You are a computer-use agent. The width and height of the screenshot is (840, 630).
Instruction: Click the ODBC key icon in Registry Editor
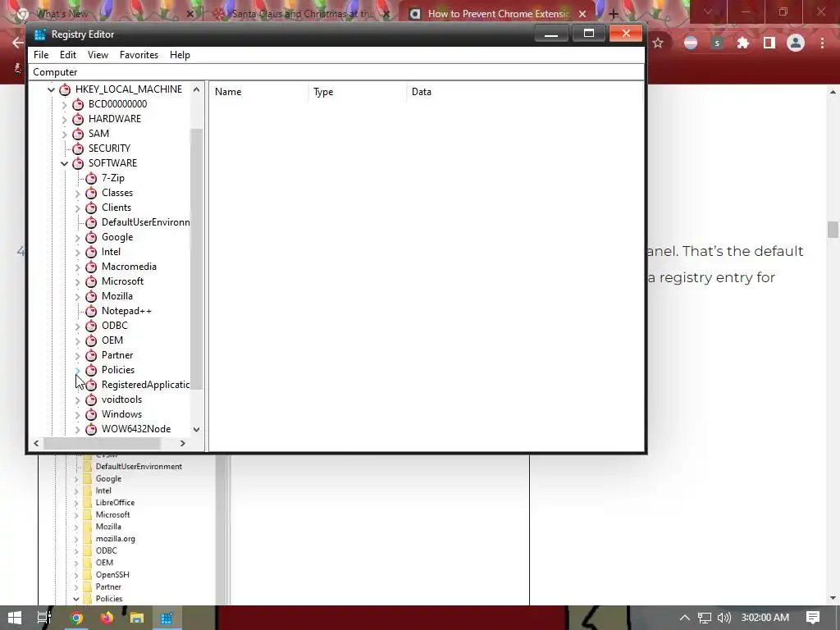point(91,326)
